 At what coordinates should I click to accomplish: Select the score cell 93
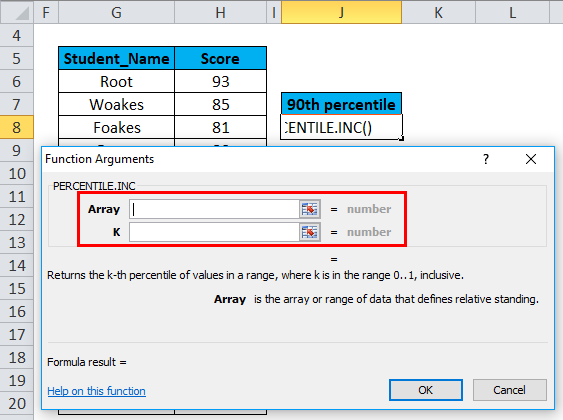[x=220, y=81]
